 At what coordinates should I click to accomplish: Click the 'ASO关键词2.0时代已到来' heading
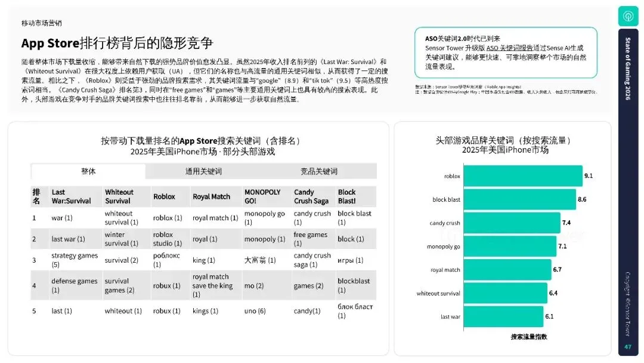pyautogui.click(x=463, y=39)
